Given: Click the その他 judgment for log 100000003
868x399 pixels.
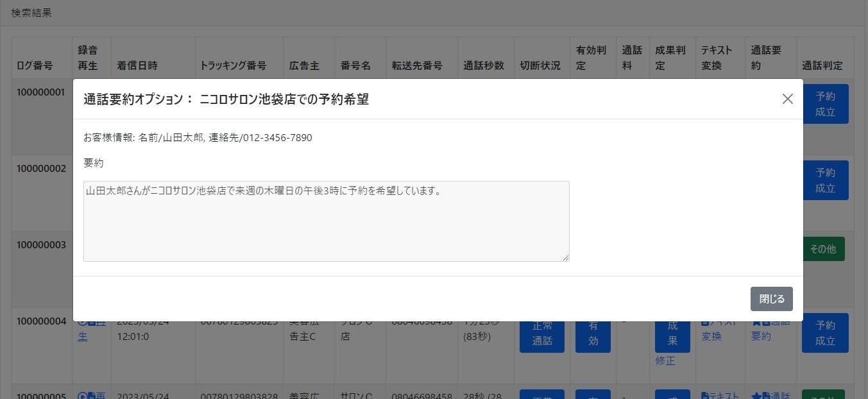Looking at the screenshot, I should (x=824, y=249).
